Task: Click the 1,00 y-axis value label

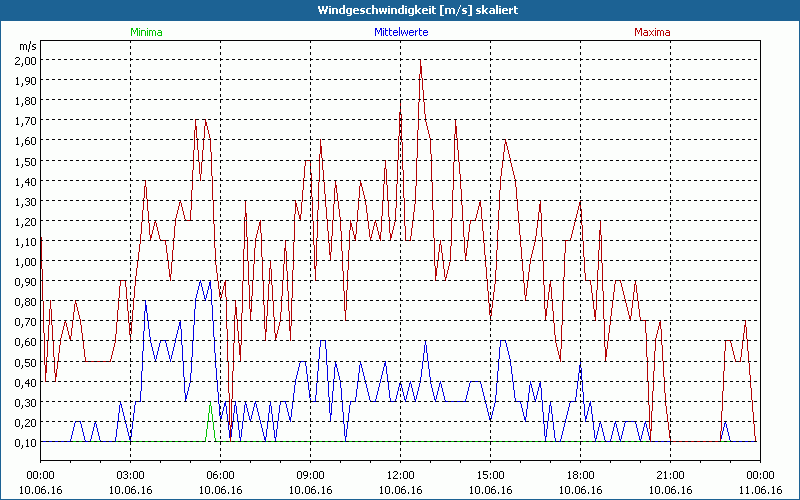Action: pos(25,262)
